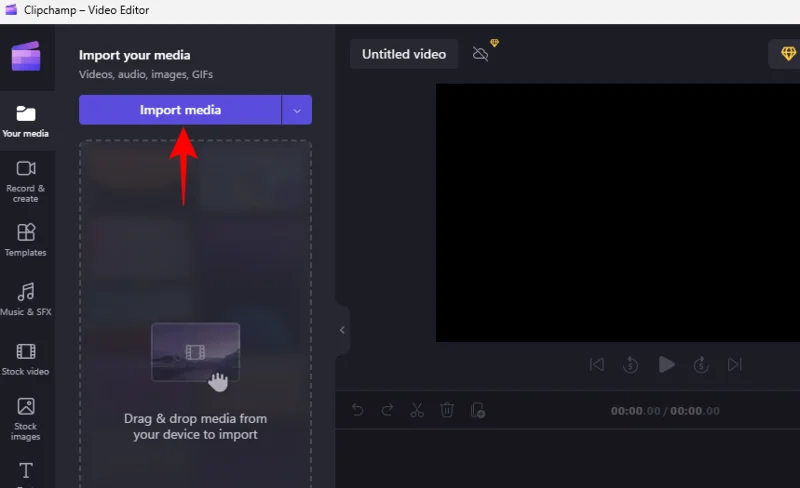This screenshot has height=488, width=800.
Task: Open the Record & create panel
Action: (x=26, y=182)
